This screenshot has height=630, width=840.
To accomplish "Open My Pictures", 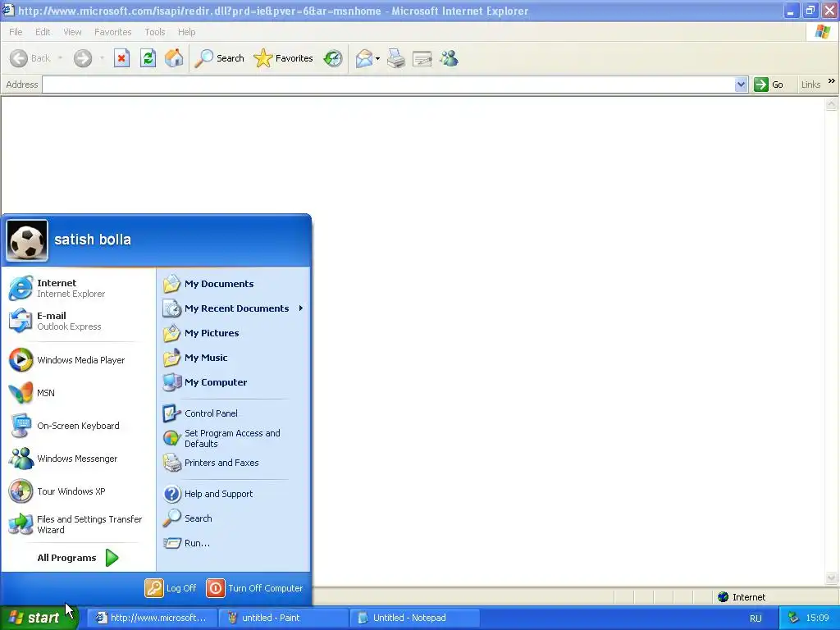I will click(x=234, y=333).
